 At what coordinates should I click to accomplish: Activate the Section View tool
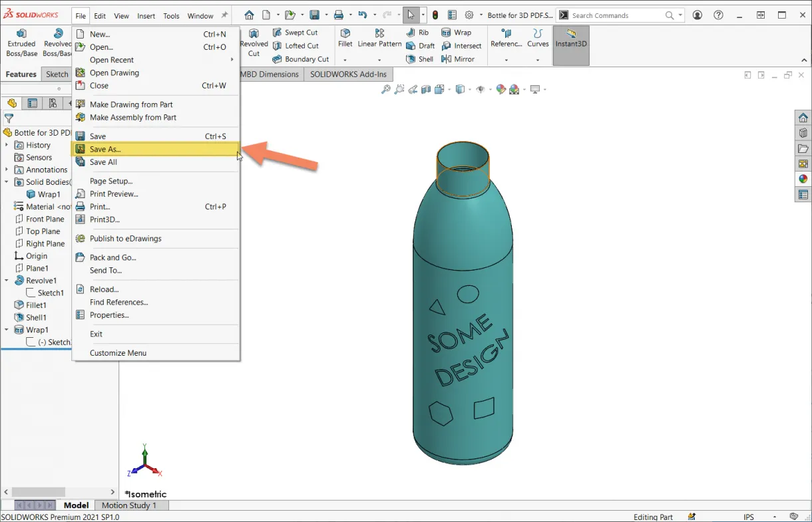click(425, 89)
